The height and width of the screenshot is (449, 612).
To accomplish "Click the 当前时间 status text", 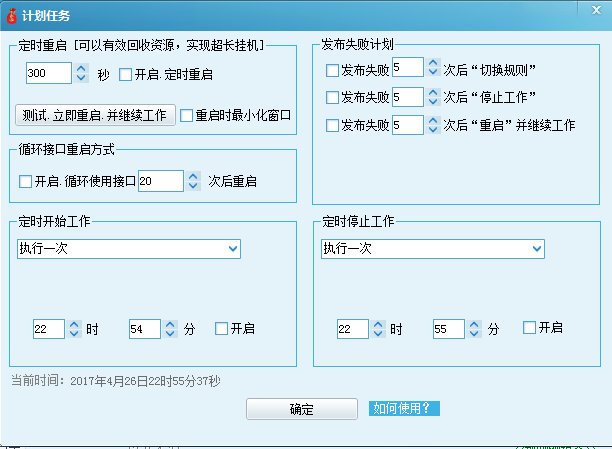I will [x=116, y=381].
